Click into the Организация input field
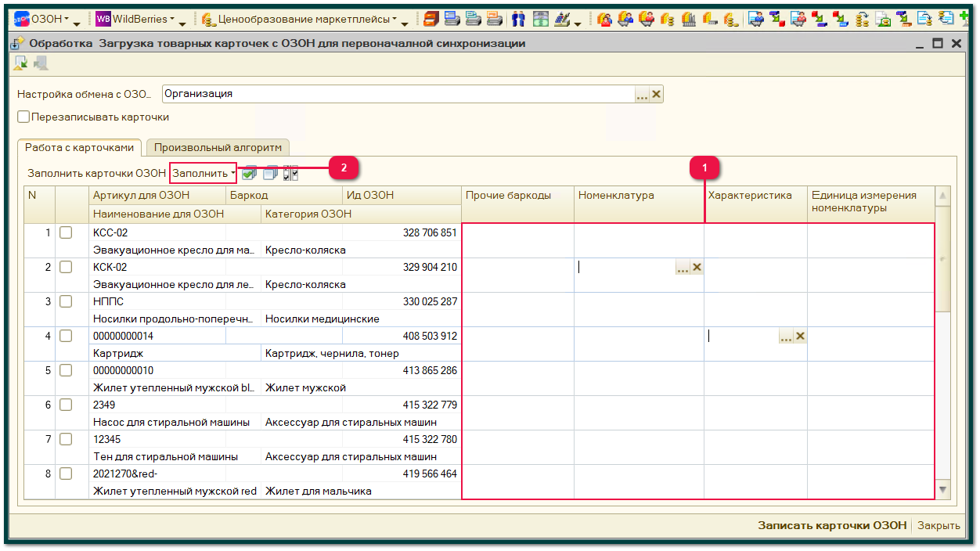 (x=398, y=94)
